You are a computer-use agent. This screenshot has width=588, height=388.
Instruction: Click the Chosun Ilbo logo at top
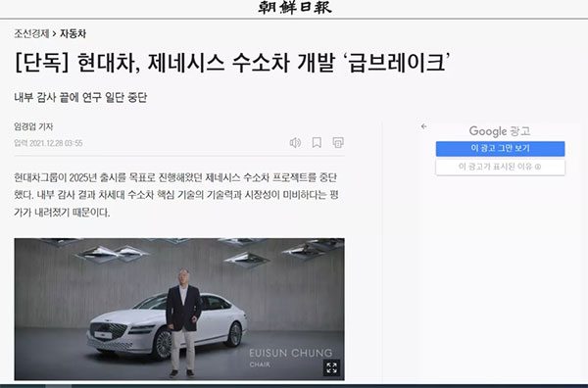tap(295, 7)
